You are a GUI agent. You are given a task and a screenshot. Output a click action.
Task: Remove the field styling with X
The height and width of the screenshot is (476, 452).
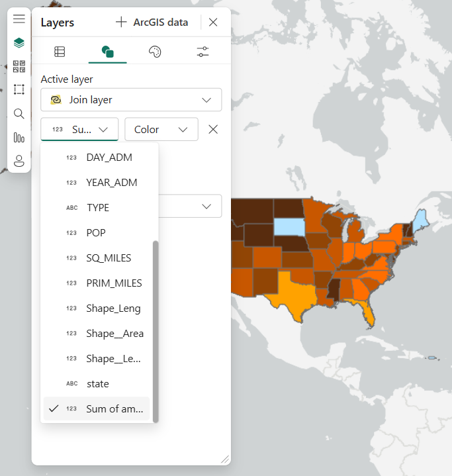(213, 130)
